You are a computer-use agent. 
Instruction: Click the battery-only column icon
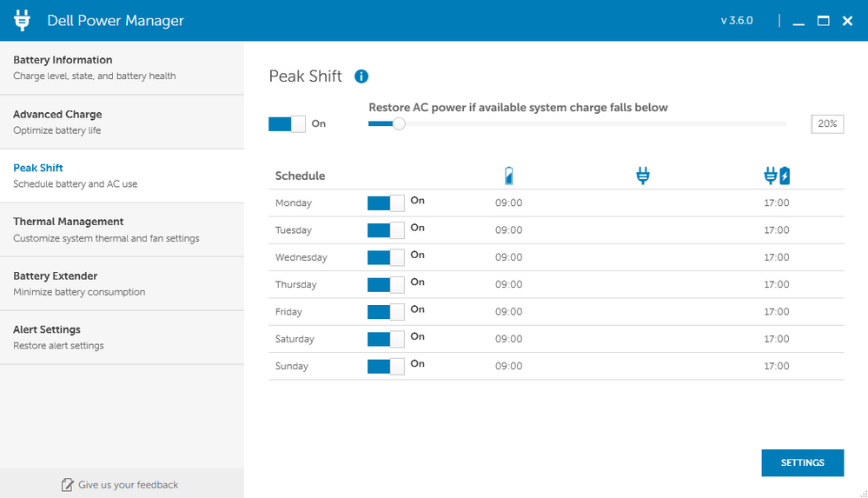point(509,176)
